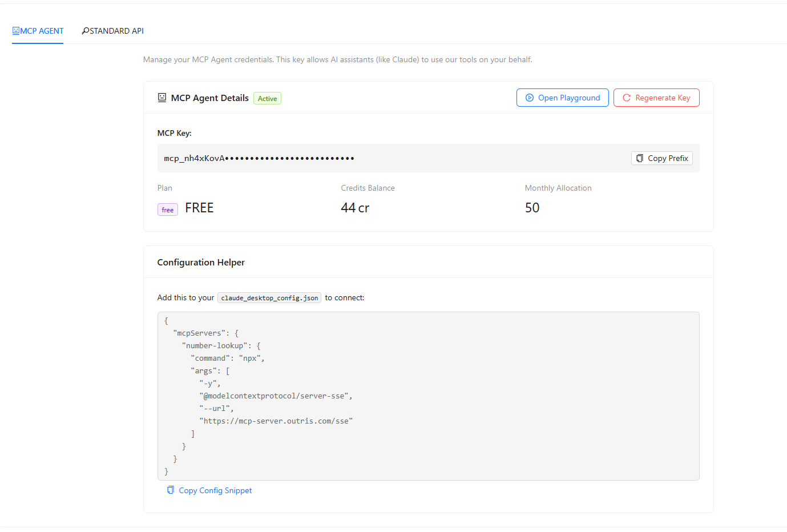Click the Monthly Allocation value of 50
Viewport: 787px width, 532px height.
pos(532,208)
